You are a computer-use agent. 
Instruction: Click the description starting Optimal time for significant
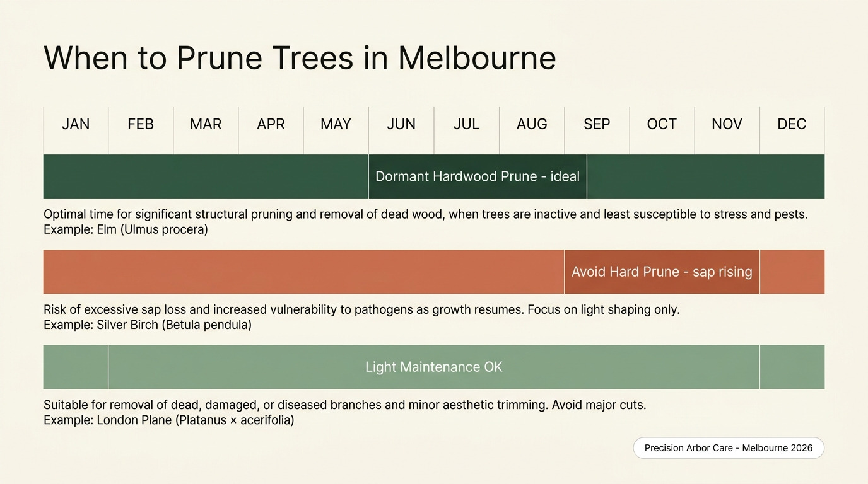[426, 214]
